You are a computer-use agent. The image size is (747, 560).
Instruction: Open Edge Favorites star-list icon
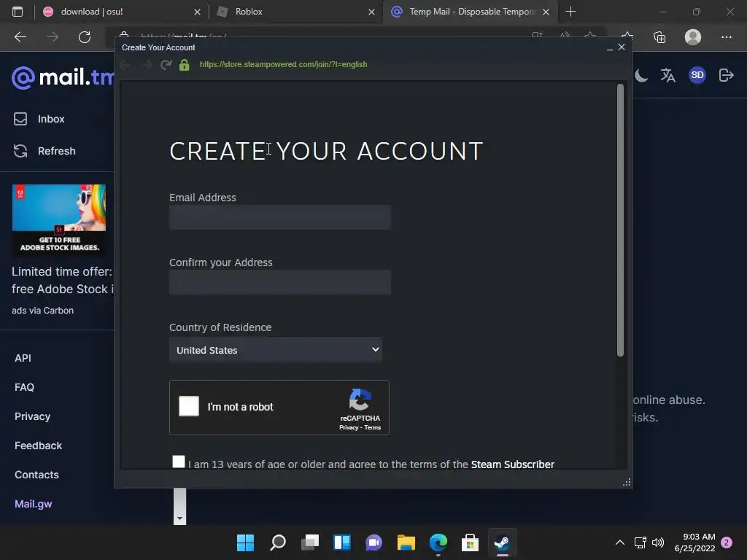coord(627,37)
